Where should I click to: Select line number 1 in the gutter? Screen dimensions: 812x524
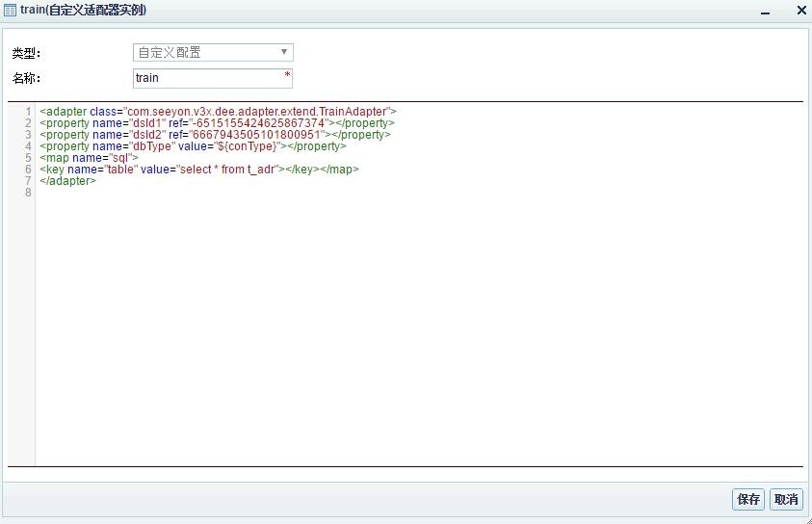click(x=28, y=112)
